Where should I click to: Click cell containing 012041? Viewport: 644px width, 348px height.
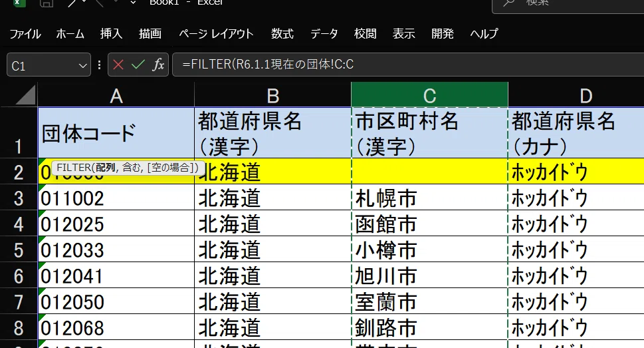(116, 275)
